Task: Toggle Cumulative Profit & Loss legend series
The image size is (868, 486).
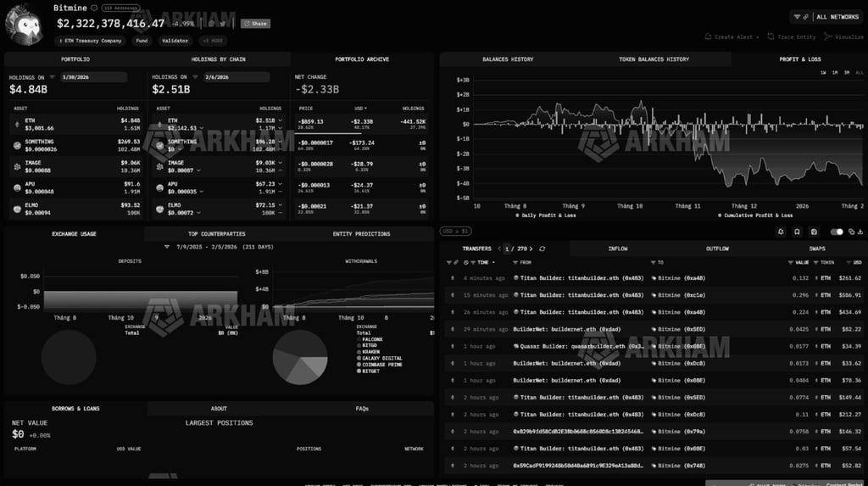Action: (755, 215)
